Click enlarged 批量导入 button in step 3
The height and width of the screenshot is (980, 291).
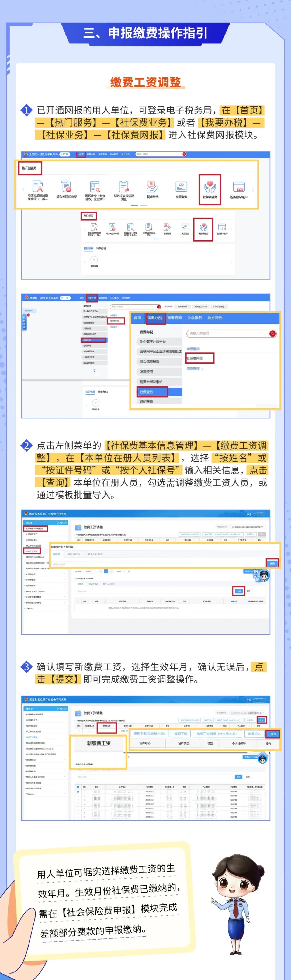click(x=254, y=734)
